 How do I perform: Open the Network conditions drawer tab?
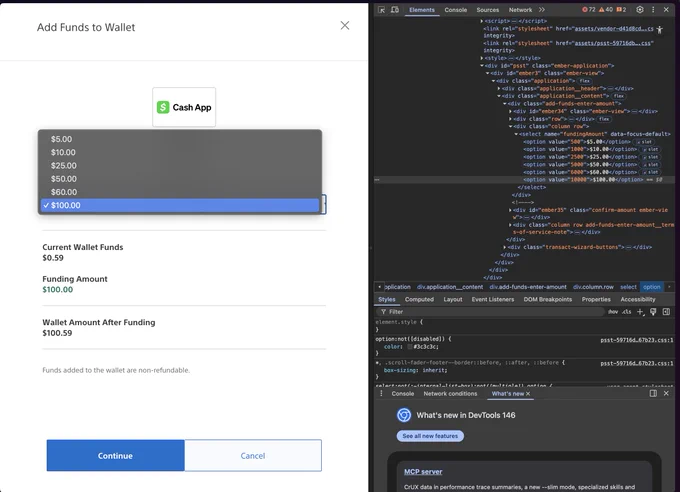click(450, 394)
